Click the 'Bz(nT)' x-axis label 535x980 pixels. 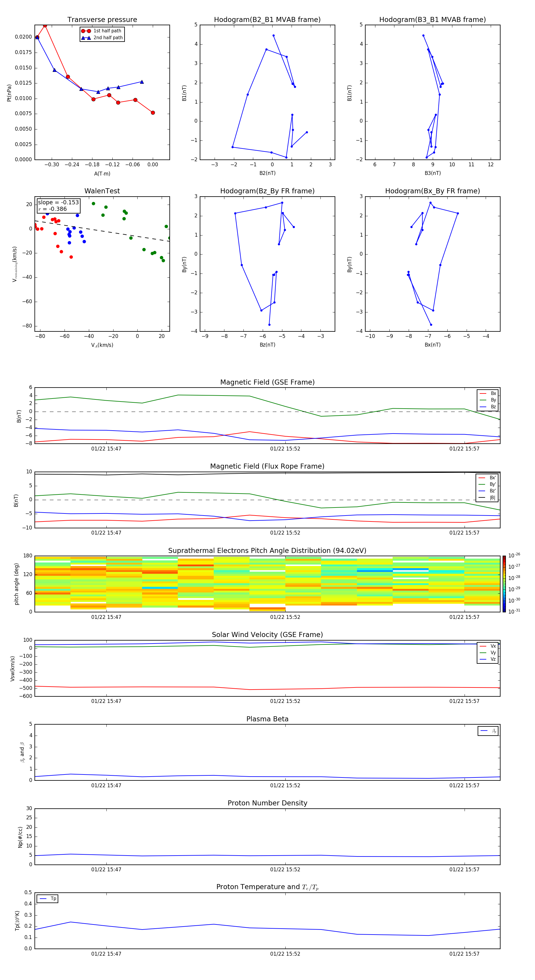pyautogui.click(x=267, y=345)
